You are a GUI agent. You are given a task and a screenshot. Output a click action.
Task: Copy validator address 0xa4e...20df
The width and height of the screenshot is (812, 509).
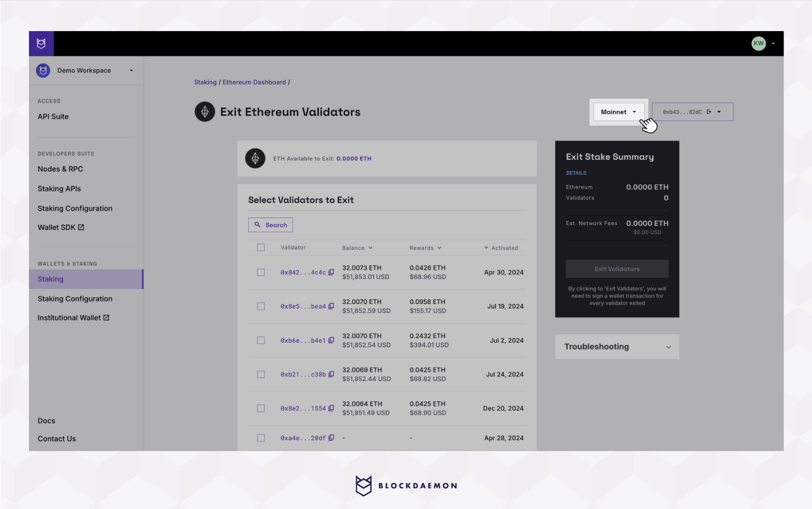[x=331, y=438]
